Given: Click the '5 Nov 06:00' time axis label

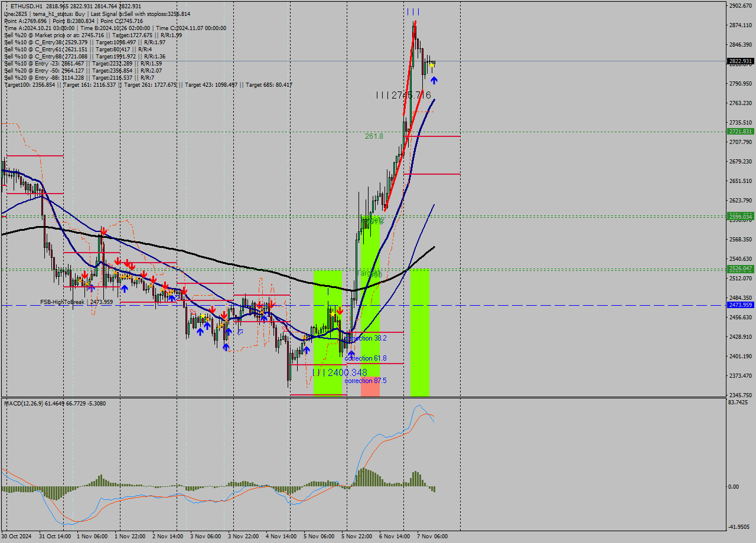Looking at the screenshot, I should click(x=319, y=537).
